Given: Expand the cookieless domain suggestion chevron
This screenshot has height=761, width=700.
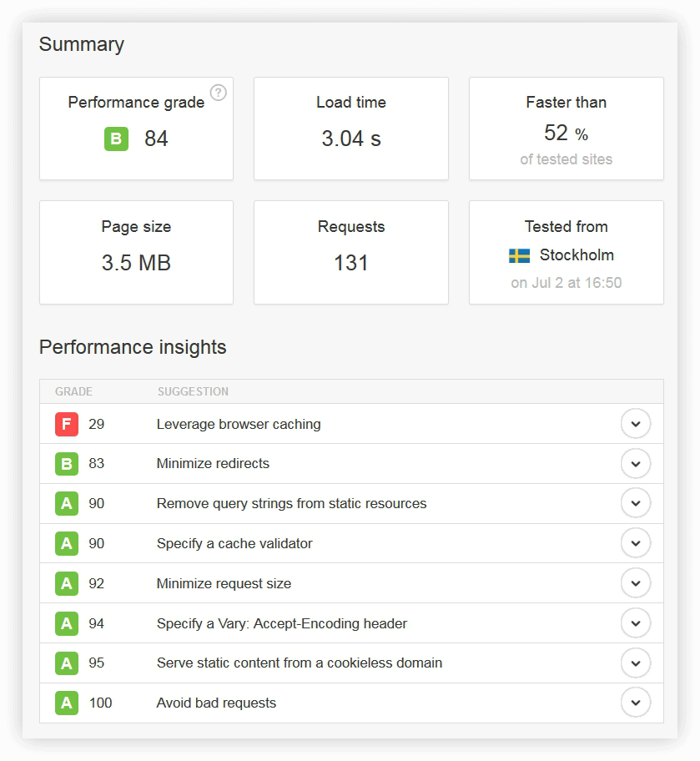Looking at the screenshot, I should click(636, 663).
